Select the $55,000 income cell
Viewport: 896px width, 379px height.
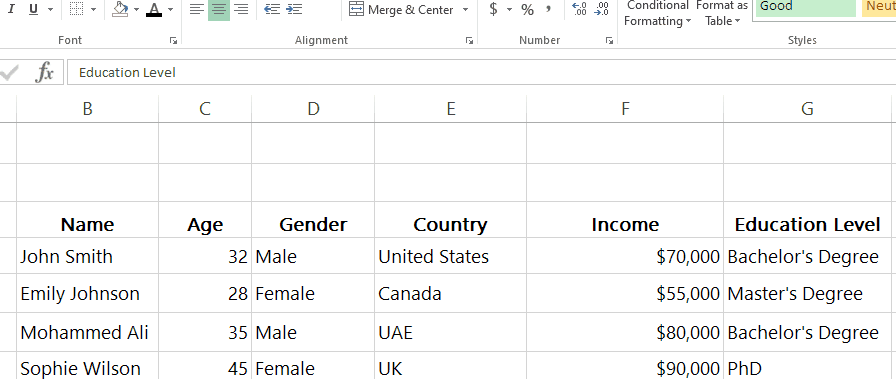click(x=625, y=293)
